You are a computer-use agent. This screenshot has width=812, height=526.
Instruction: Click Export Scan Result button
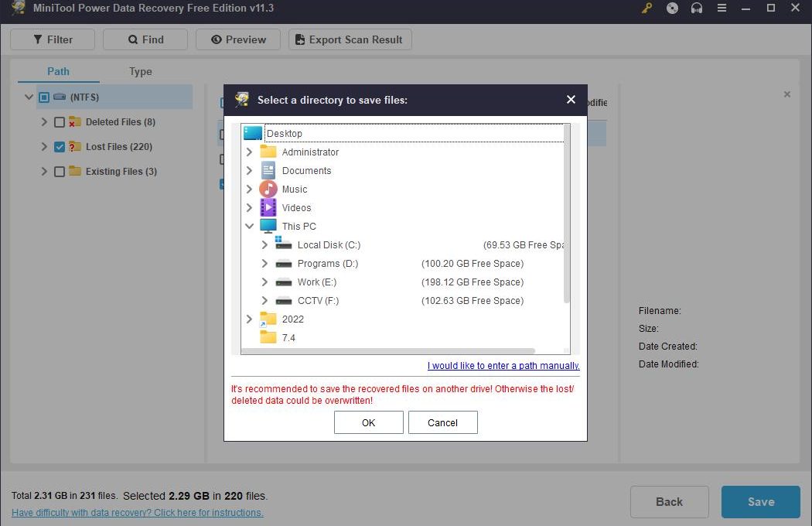coord(350,39)
